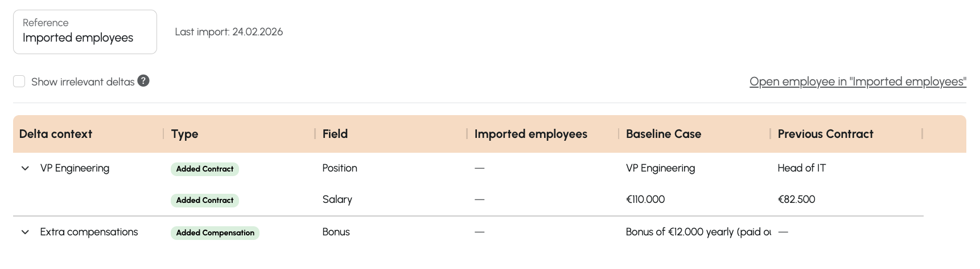Click the Head of IT previous contract cell
The width and height of the screenshot is (980, 269).
tap(801, 168)
